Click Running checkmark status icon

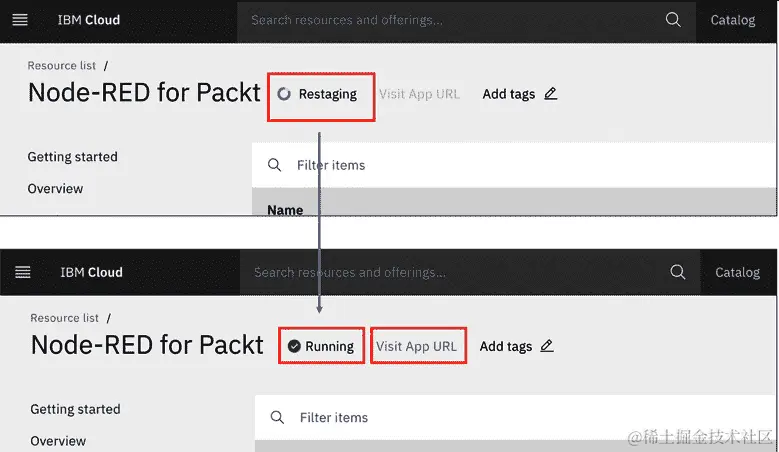pos(294,346)
